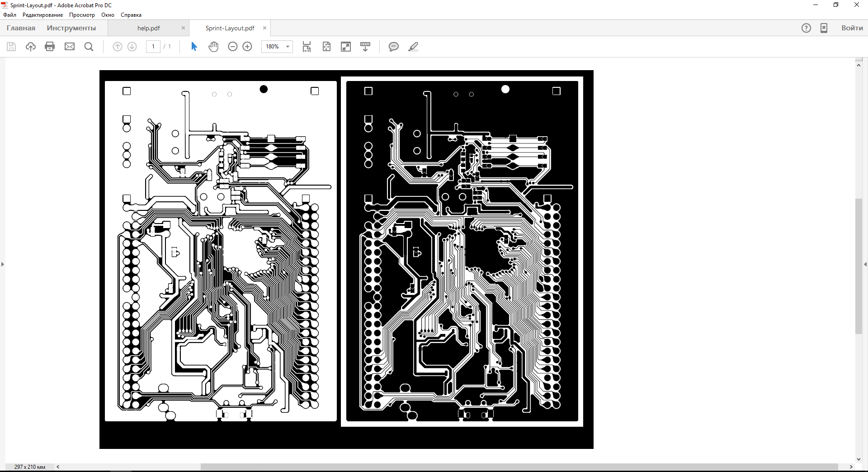Open the Файл menu
The height and width of the screenshot is (472, 868).
9,15
